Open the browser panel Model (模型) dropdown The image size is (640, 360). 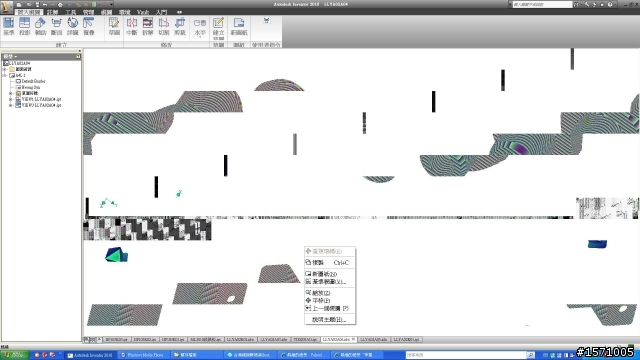click(x=10, y=56)
